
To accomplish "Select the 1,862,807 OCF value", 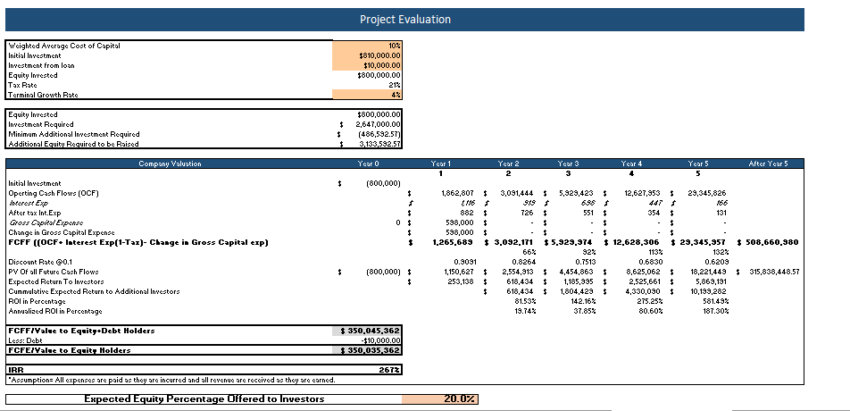I will [458, 193].
